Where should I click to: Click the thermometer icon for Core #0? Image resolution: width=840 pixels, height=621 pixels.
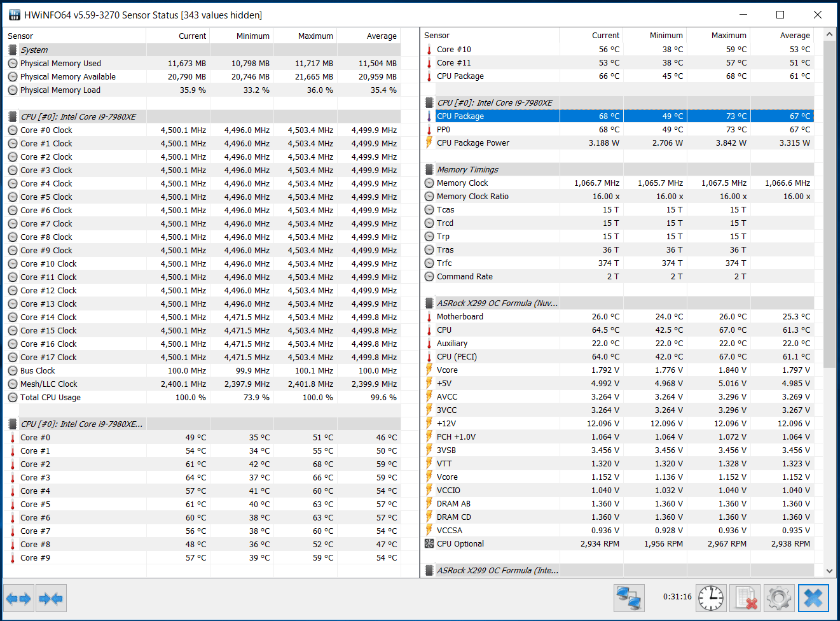[x=13, y=438]
